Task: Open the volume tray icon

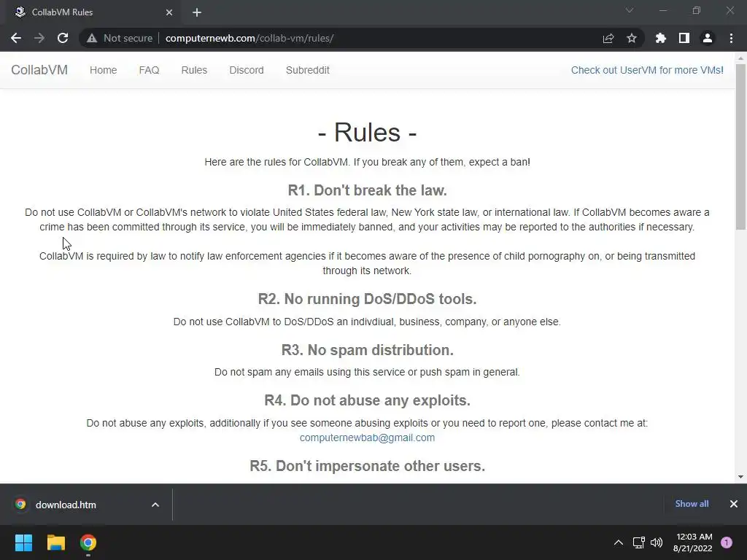Action: tap(657, 542)
